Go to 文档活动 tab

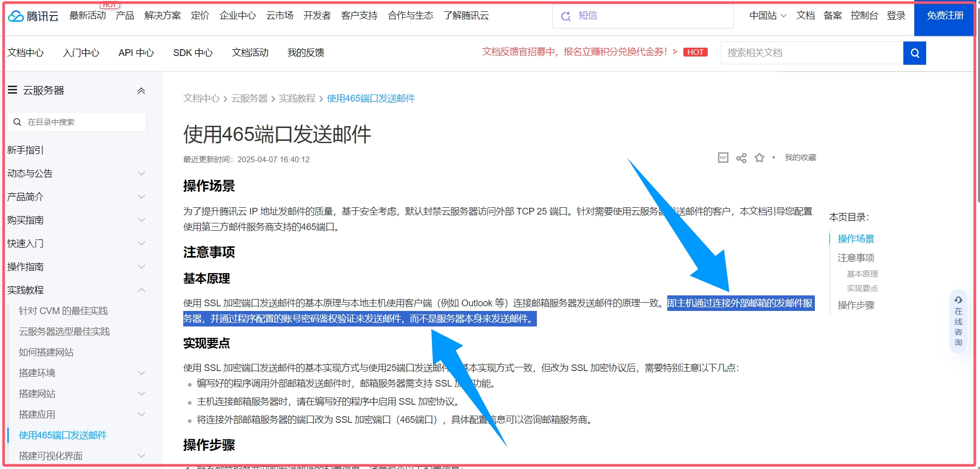point(250,53)
